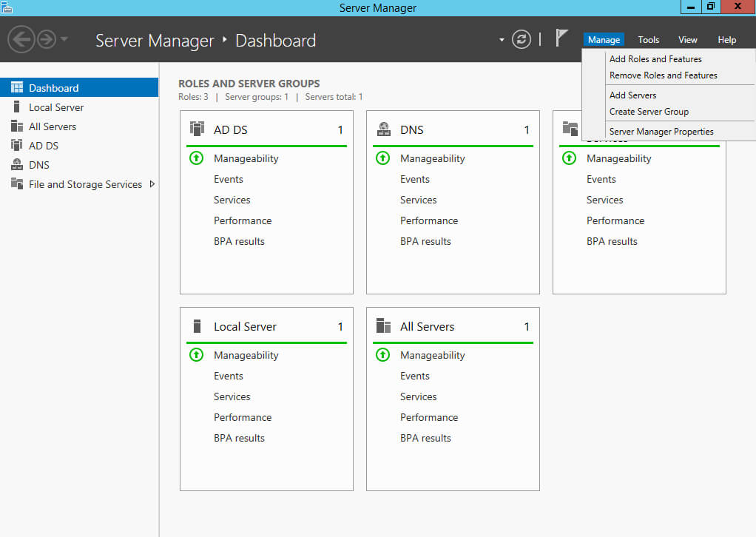Viewport: 756px width, 537px height.
Task: Expand File and Storage Services arrow
Action: pos(152,183)
